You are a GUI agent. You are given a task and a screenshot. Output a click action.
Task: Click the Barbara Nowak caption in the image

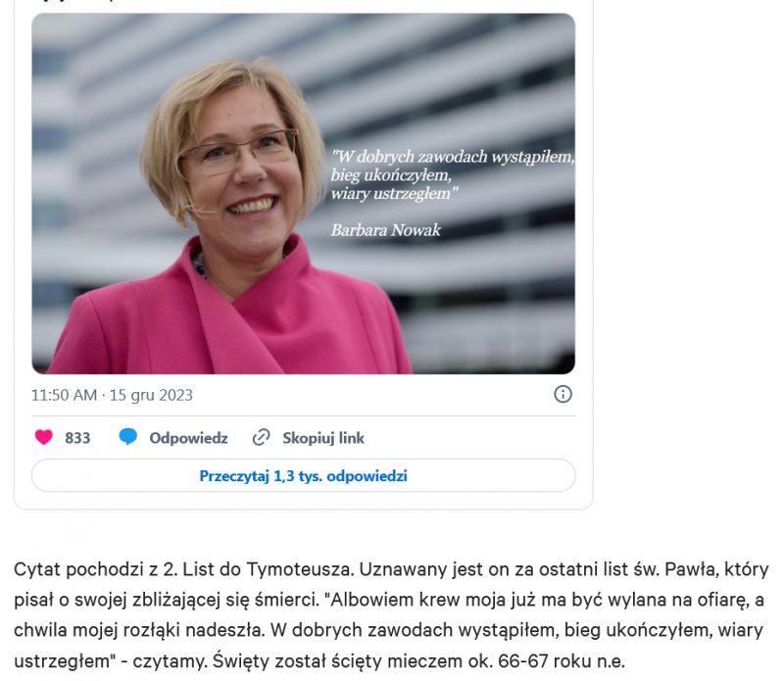click(x=385, y=230)
